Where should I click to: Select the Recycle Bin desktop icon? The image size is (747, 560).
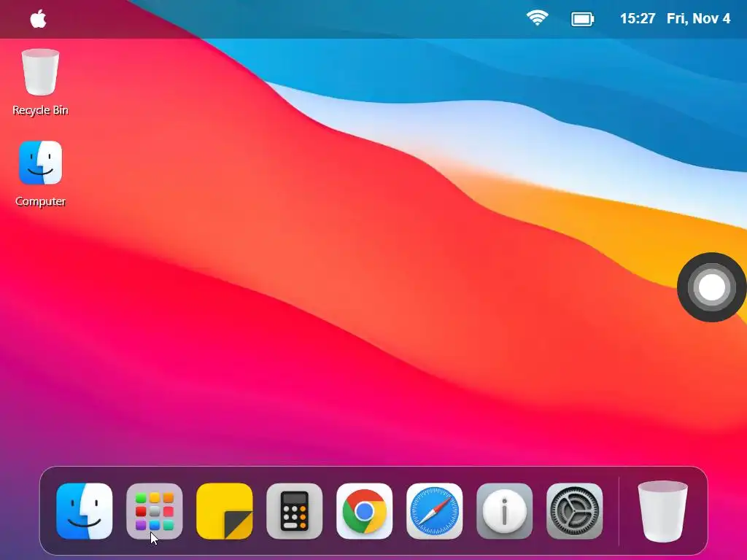(x=41, y=72)
